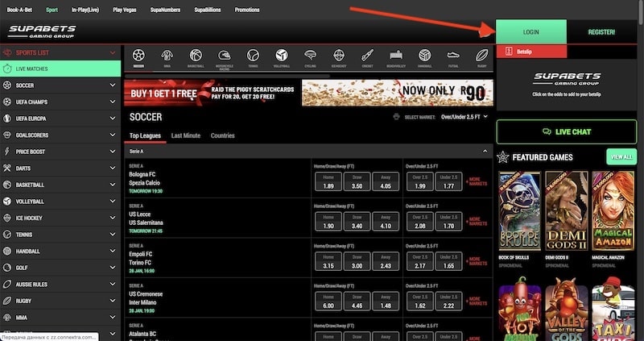Image resolution: width=644 pixels, height=341 pixels.
Task: Click the Goalscorers icon in sidebar
Action: pos(7,135)
